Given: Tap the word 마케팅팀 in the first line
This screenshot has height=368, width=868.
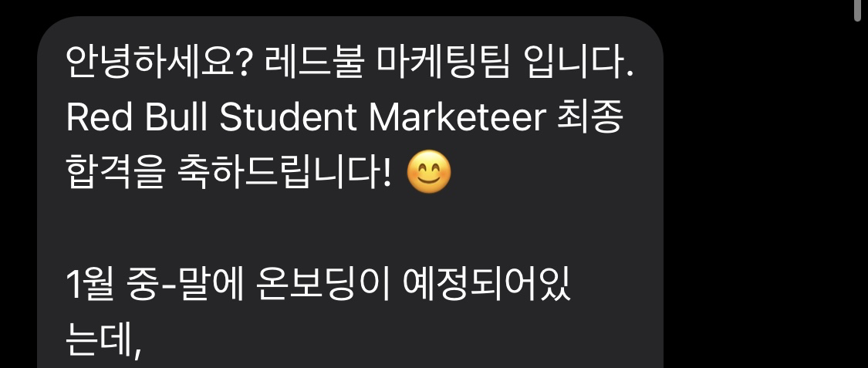Looking at the screenshot, I should click(442, 62).
